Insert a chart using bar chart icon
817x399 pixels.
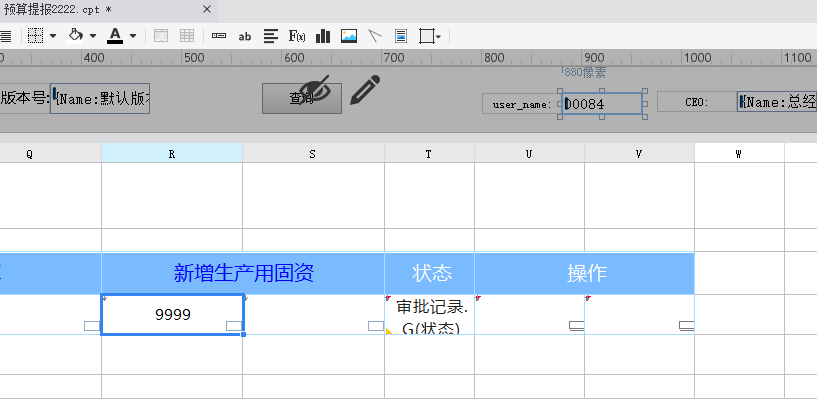click(323, 36)
